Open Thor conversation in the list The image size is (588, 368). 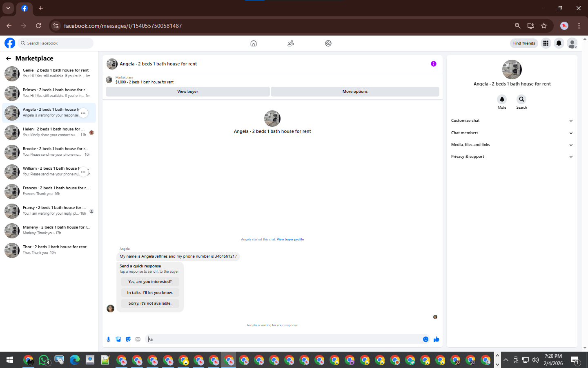pos(49,250)
